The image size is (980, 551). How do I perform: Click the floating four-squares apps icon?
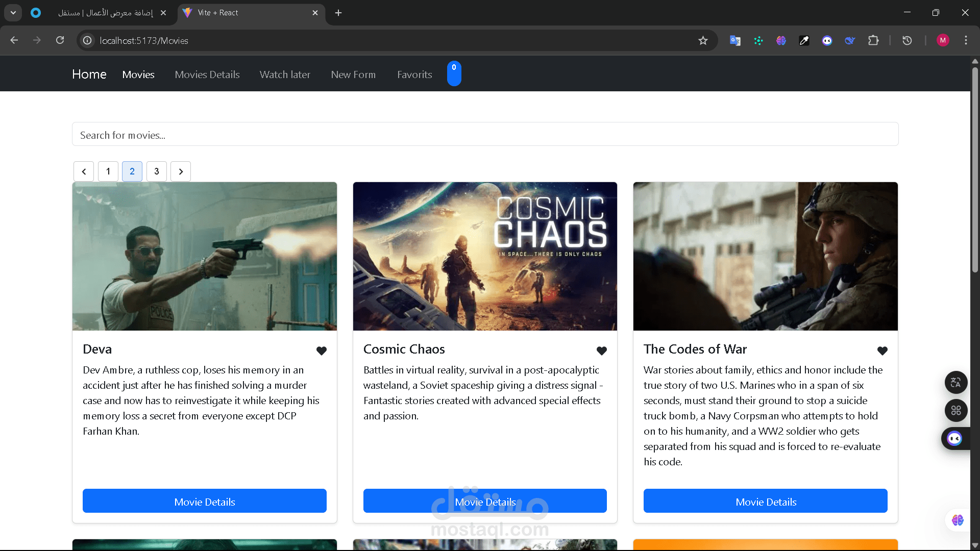956,410
